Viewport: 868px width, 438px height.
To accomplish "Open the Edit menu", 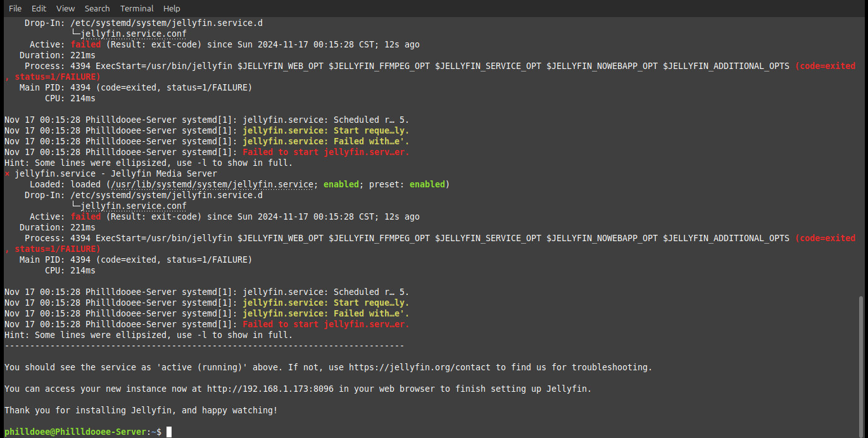I will click(39, 8).
